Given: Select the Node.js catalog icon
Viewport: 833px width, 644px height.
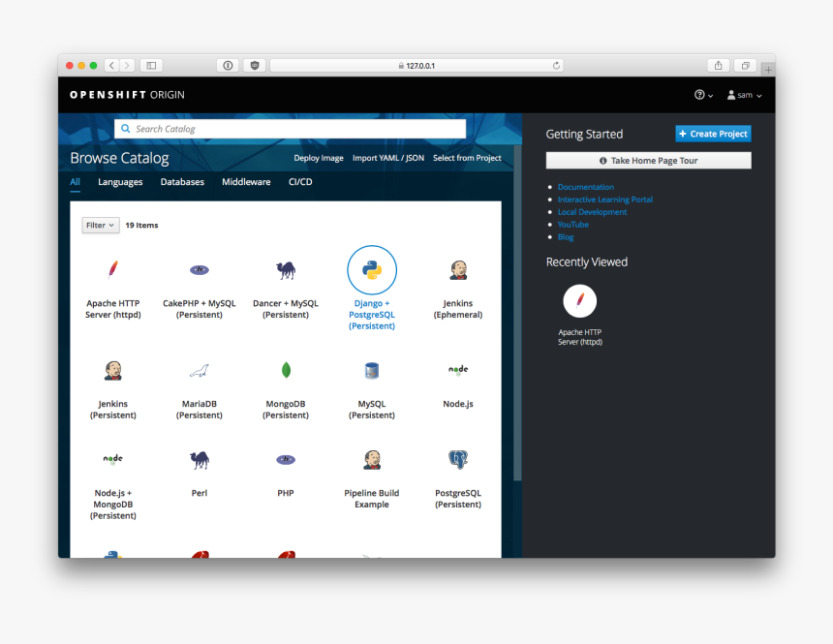Looking at the screenshot, I should [458, 370].
